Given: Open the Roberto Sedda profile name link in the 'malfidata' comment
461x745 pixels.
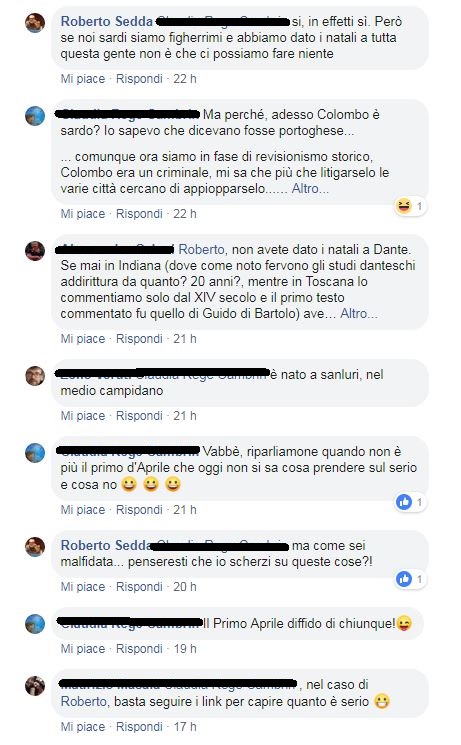Looking at the screenshot, I should (x=106, y=545).
